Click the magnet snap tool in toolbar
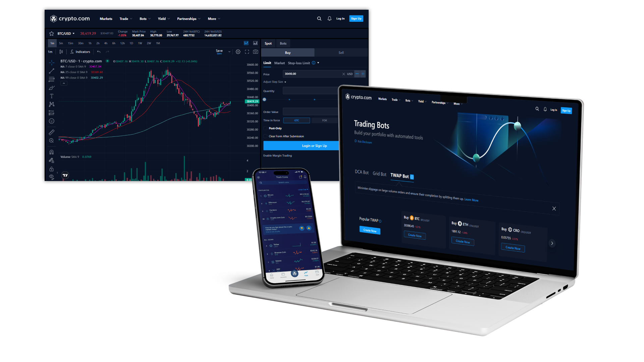This screenshot has width=644, height=362. coord(51,153)
